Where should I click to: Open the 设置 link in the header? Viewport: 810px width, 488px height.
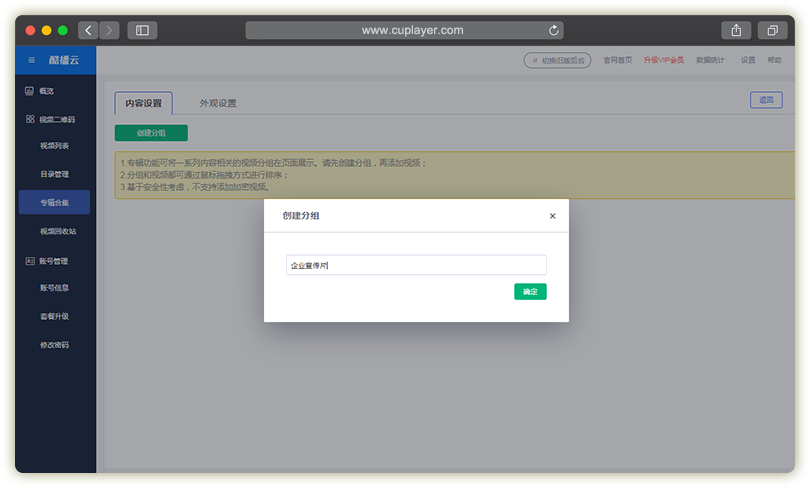click(x=748, y=60)
